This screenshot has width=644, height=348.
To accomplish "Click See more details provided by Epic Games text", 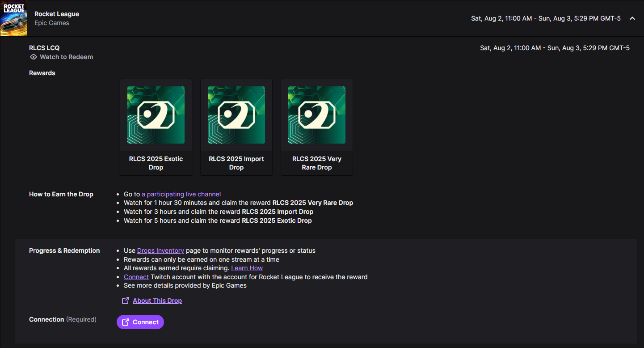I will click(x=185, y=285).
